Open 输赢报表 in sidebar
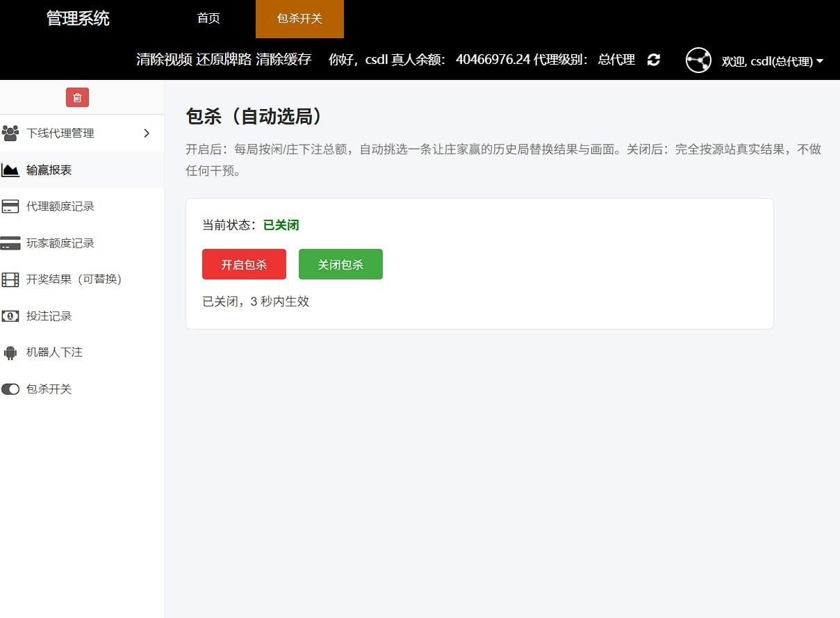The width and height of the screenshot is (840, 618). pos(82,170)
